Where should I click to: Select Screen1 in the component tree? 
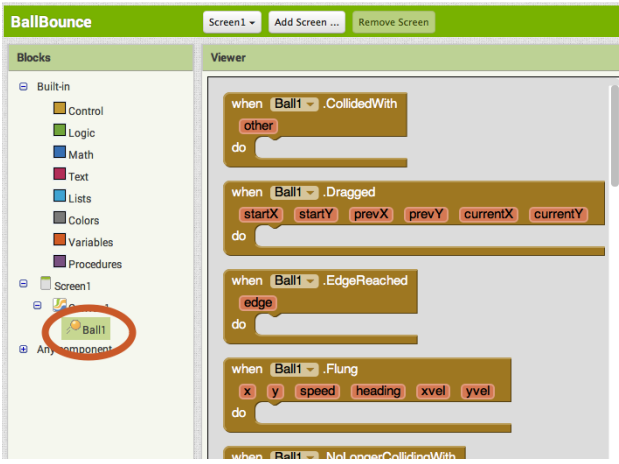tap(74, 285)
